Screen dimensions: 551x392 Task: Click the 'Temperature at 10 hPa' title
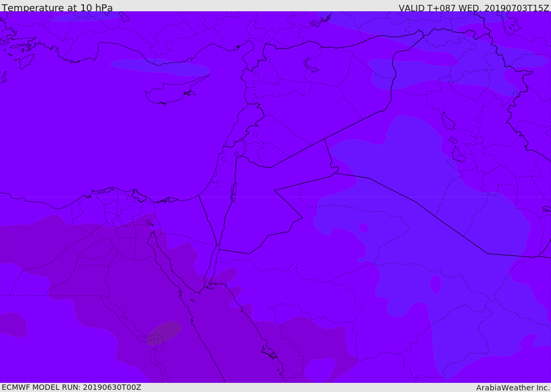[x=57, y=8]
